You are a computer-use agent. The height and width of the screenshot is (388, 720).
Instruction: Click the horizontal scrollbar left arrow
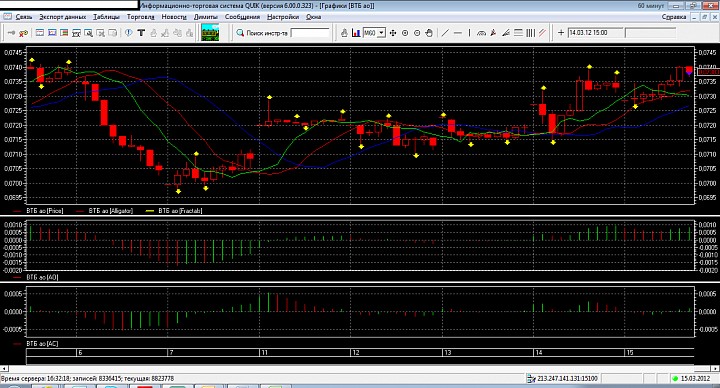click(x=4, y=368)
